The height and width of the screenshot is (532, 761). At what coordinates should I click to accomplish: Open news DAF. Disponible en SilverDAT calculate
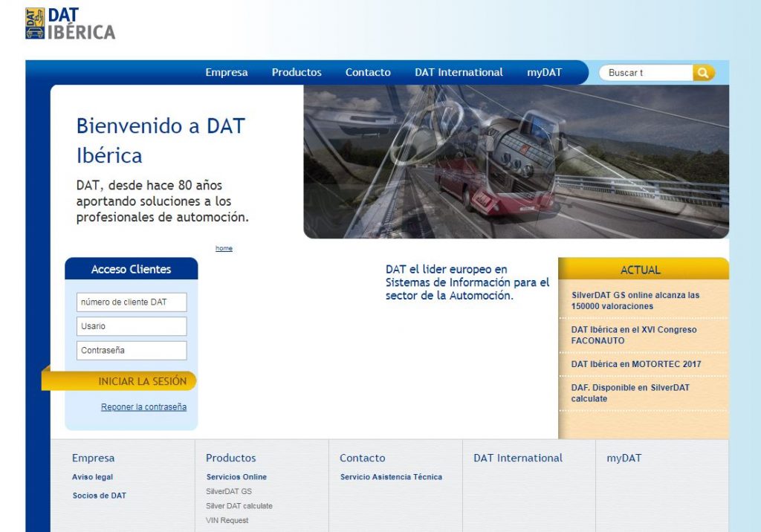[630, 393]
